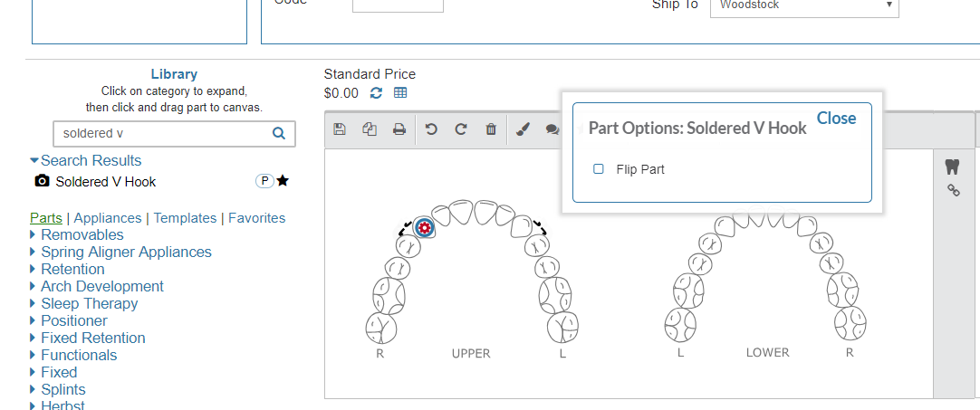Expand the Removables category
The image size is (980, 410).
point(77,235)
